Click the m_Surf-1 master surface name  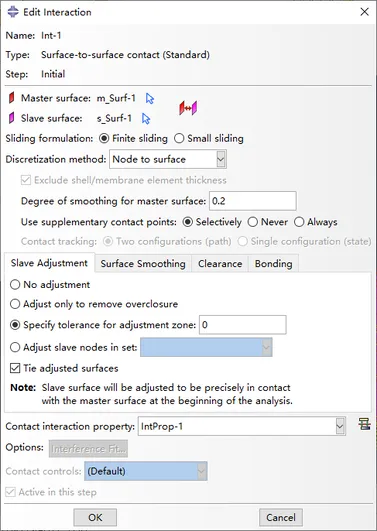[116, 98]
